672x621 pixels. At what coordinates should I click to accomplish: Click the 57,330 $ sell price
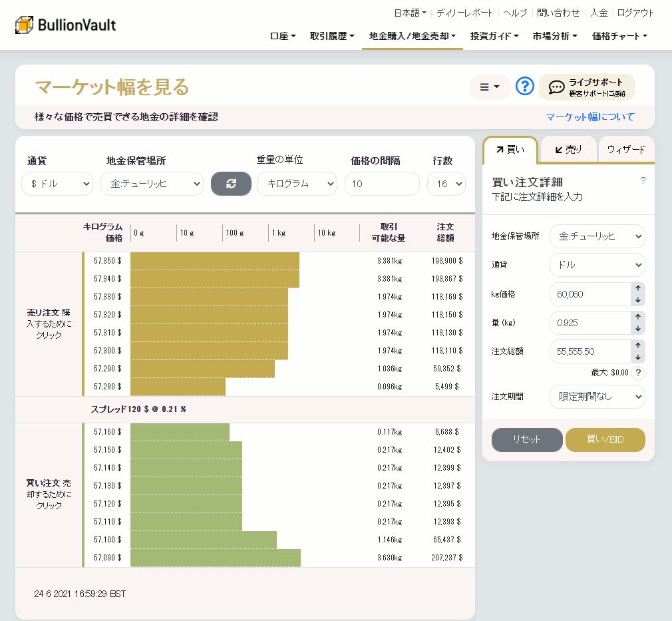pyautogui.click(x=108, y=297)
